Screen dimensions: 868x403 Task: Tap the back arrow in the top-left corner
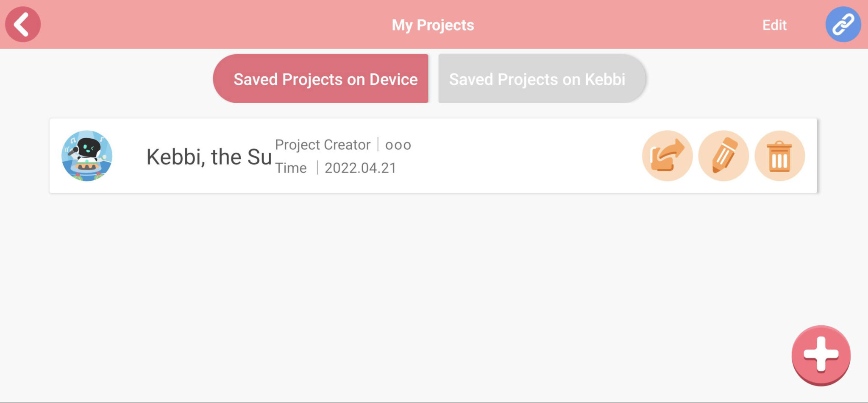point(23,24)
